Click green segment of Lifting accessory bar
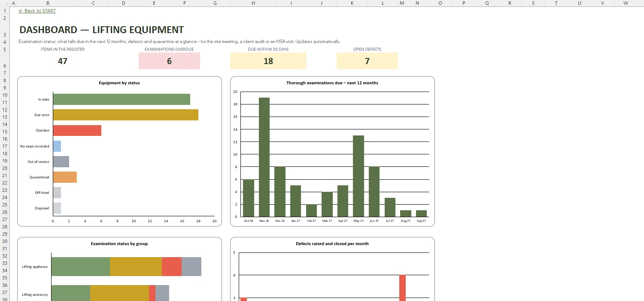The height and width of the screenshot is (301, 644). tap(71, 293)
